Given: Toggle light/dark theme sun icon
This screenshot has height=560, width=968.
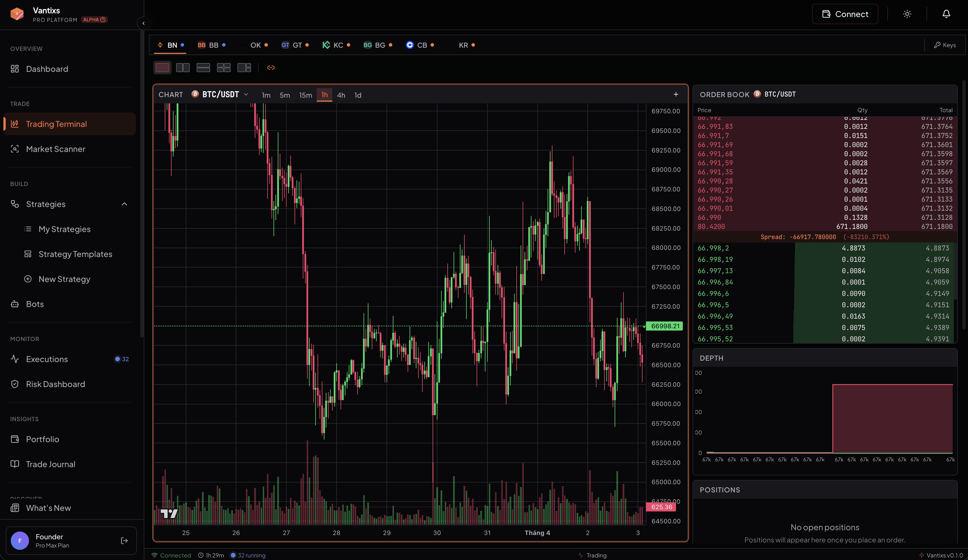Looking at the screenshot, I should coord(907,14).
